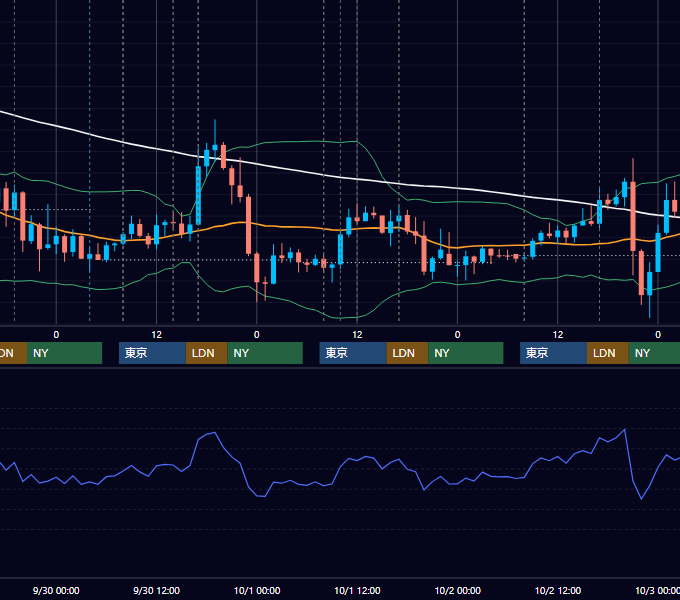
Task: Select the second 東京 session block
Action: coord(353,353)
